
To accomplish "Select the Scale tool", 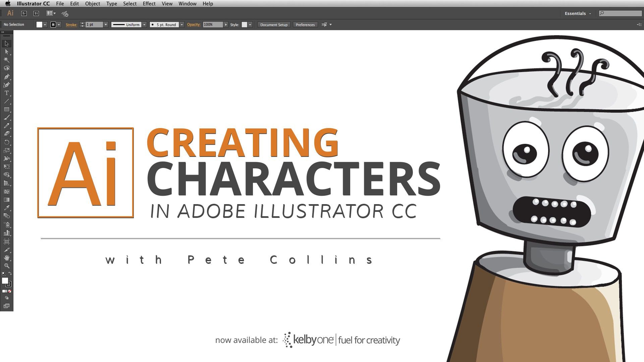I will [6, 150].
